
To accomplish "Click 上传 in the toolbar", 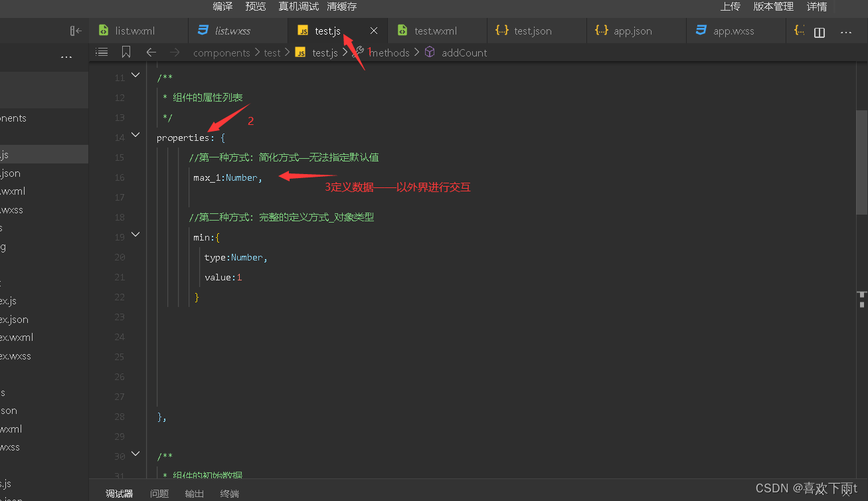I will [731, 7].
